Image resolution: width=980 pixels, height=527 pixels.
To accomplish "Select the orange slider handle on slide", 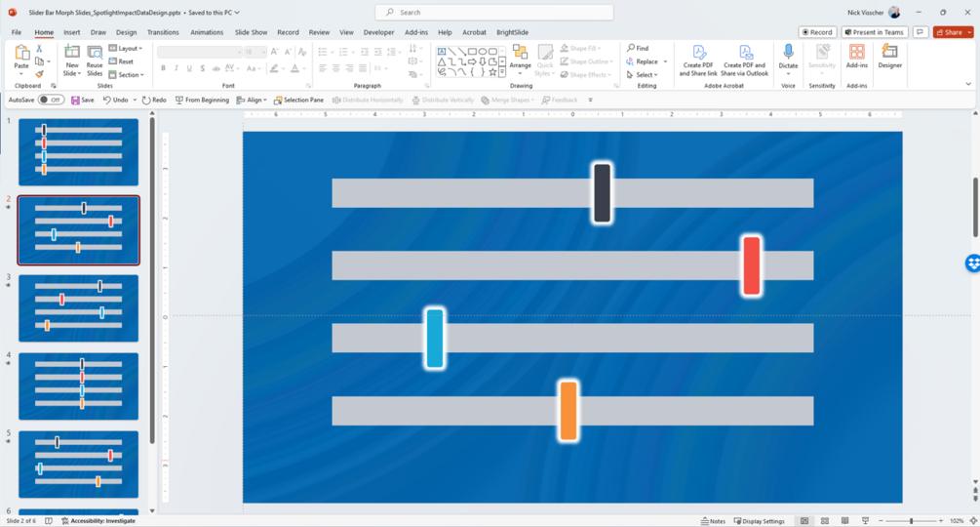I will (x=568, y=411).
